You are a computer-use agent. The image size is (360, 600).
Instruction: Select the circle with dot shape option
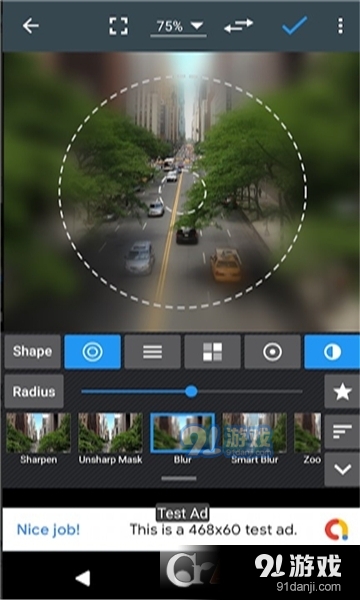click(x=272, y=352)
